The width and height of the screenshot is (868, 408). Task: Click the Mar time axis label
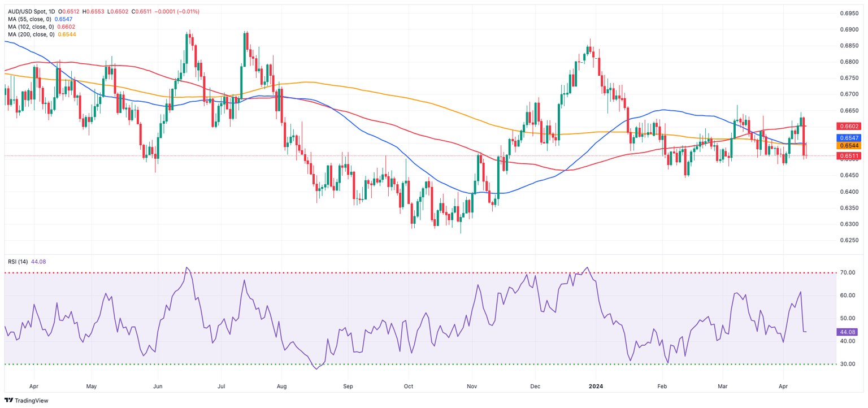coord(723,387)
